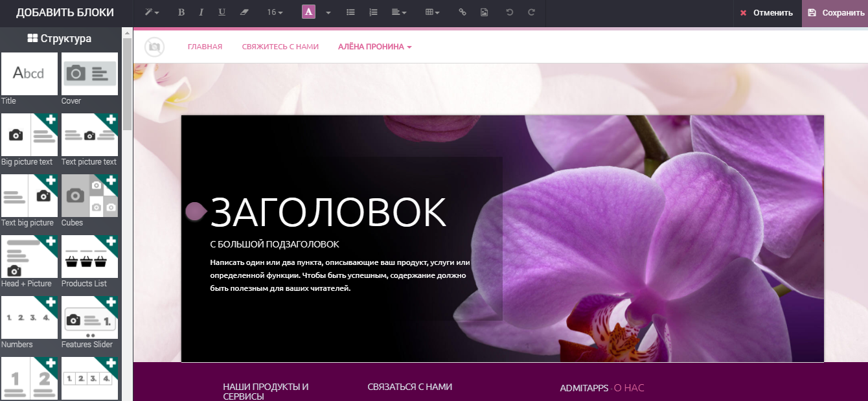Image resolution: width=868 pixels, height=401 pixels.
Task: Toggle bold formatting in the toolbar
Action: (x=181, y=12)
